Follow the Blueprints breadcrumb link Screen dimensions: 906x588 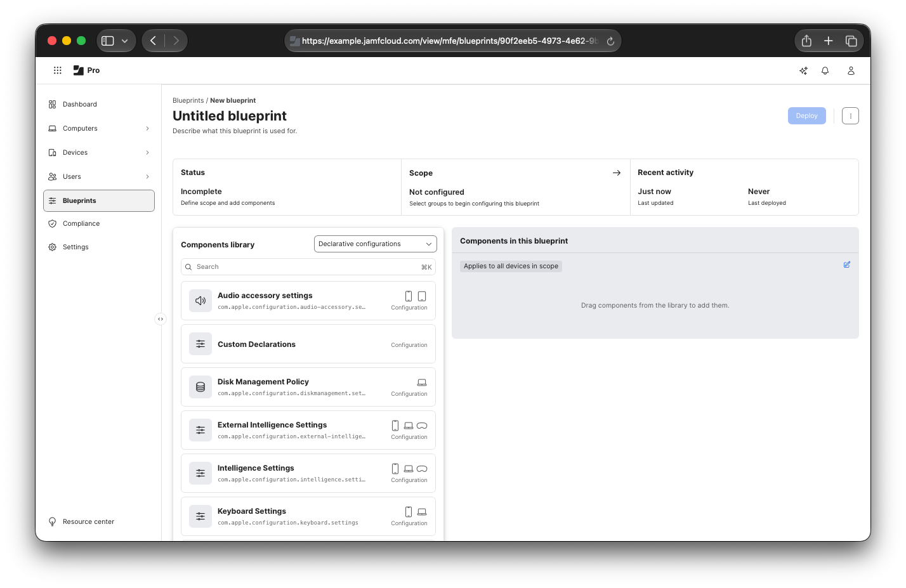pyautogui.click(x=188, y=100)
